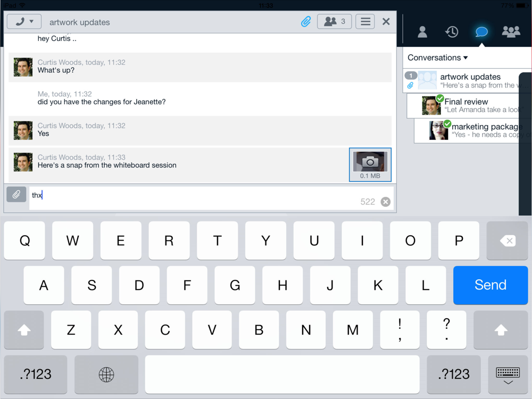Close the artwork updates chat
The height and width of the screenshot is (399, 532).
(386, 22)
